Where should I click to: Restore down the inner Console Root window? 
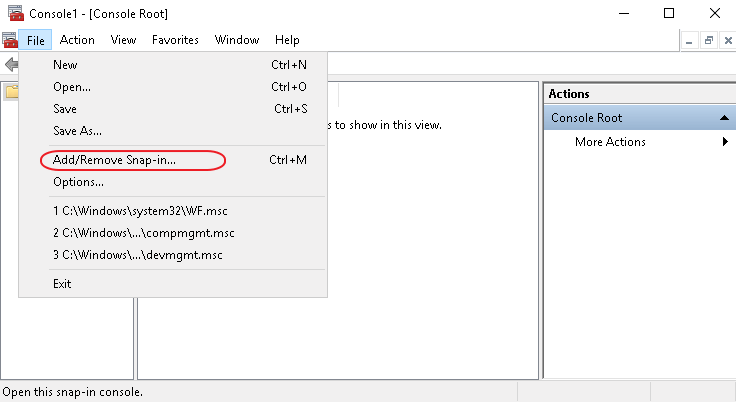[707, 40]
